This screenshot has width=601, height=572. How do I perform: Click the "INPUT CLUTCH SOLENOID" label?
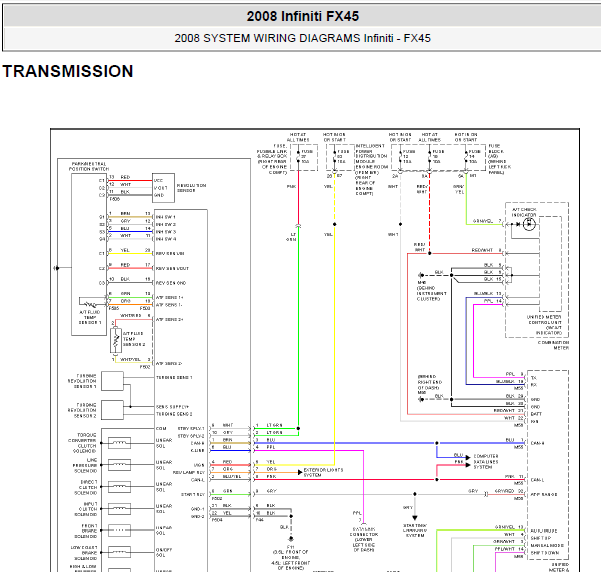coord(86,509)
